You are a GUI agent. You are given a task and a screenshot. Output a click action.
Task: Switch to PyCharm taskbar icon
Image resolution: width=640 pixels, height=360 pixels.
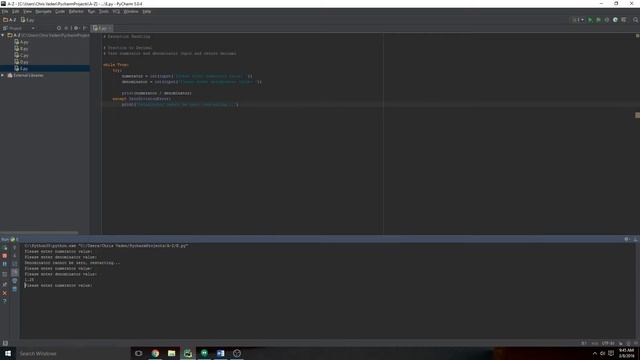click(x=188, y=353)
